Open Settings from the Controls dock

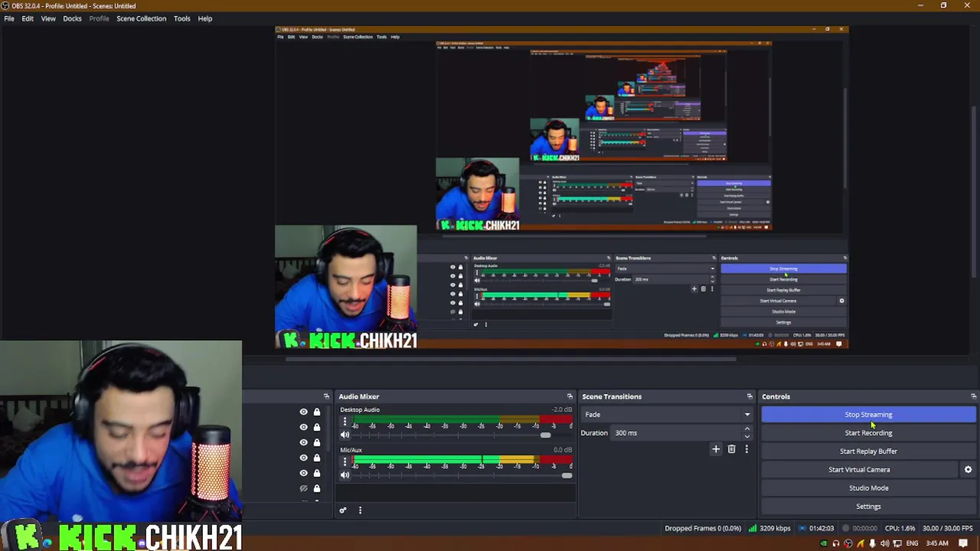click(868, 507)
